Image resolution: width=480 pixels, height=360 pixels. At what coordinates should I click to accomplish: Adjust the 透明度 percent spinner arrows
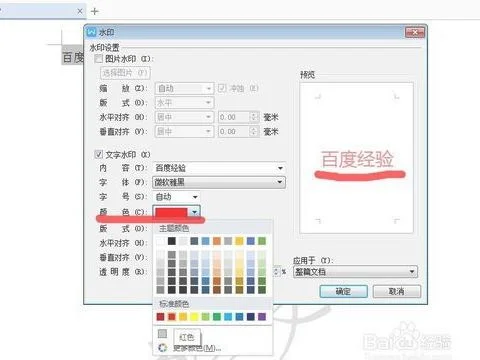276,272
